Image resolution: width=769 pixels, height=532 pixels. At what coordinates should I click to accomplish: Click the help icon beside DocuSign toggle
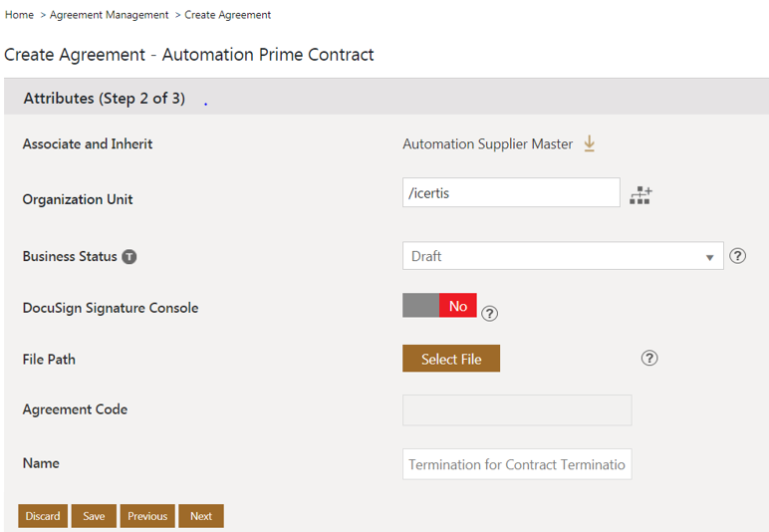489,313
